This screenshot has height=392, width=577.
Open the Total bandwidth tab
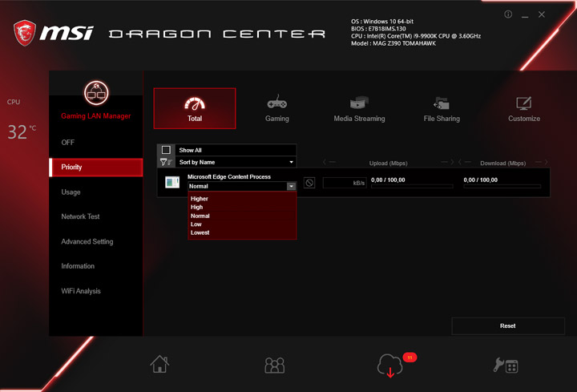195,108
